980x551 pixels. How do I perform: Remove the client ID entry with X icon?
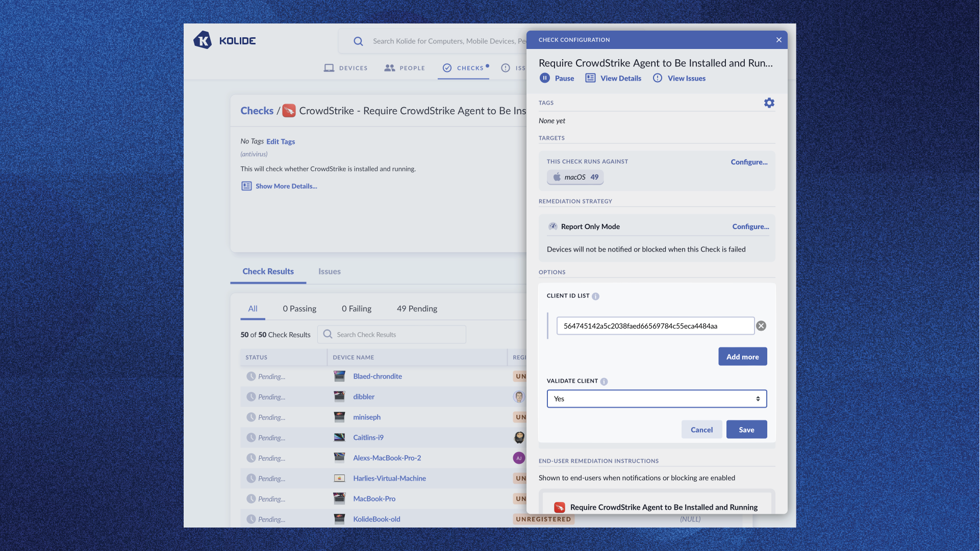click(x=761, y=326)
